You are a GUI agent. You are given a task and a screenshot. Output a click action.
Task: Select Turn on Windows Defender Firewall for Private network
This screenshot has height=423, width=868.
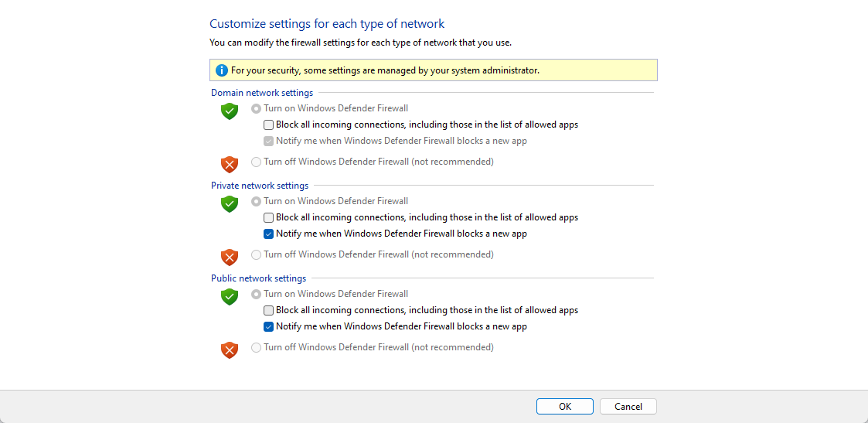(x=256, y=201)
